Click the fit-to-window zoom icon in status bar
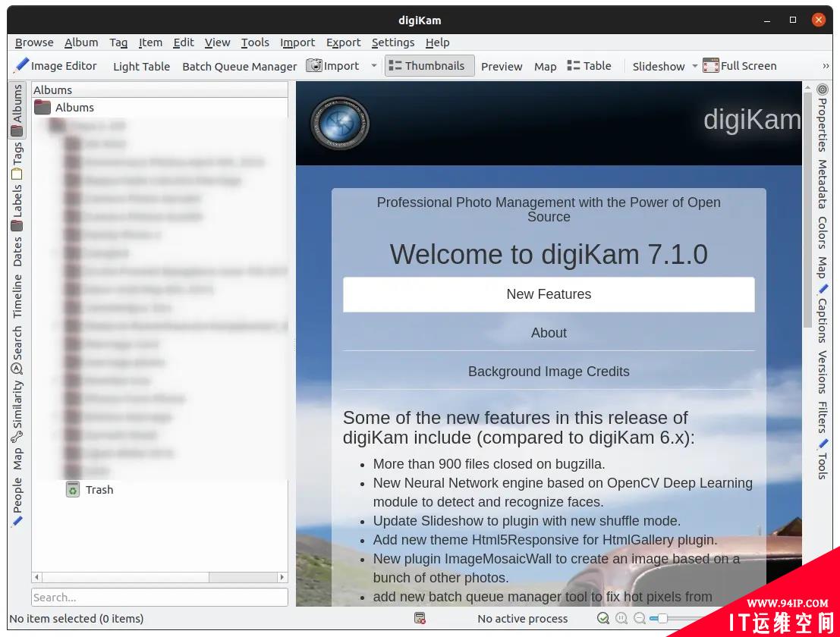840x637 pixels. [x=603, y=619]
